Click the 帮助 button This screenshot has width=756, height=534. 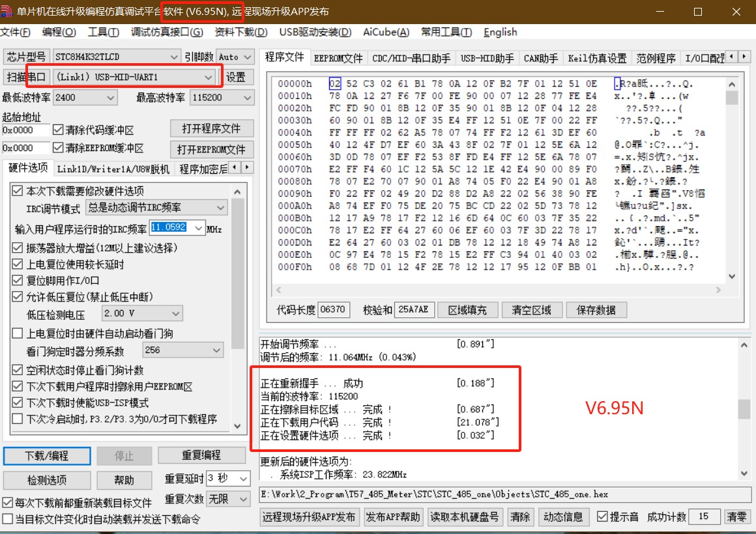click(124, 480)
